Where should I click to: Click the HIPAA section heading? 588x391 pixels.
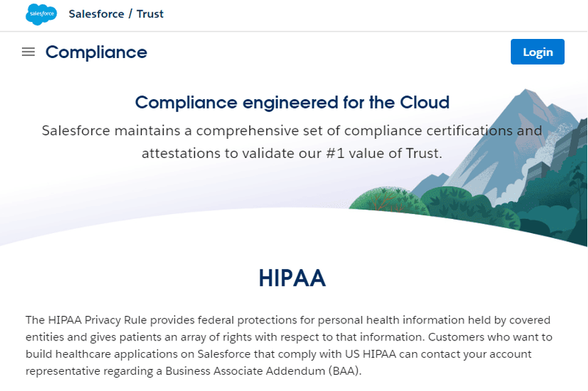[292, 278]
